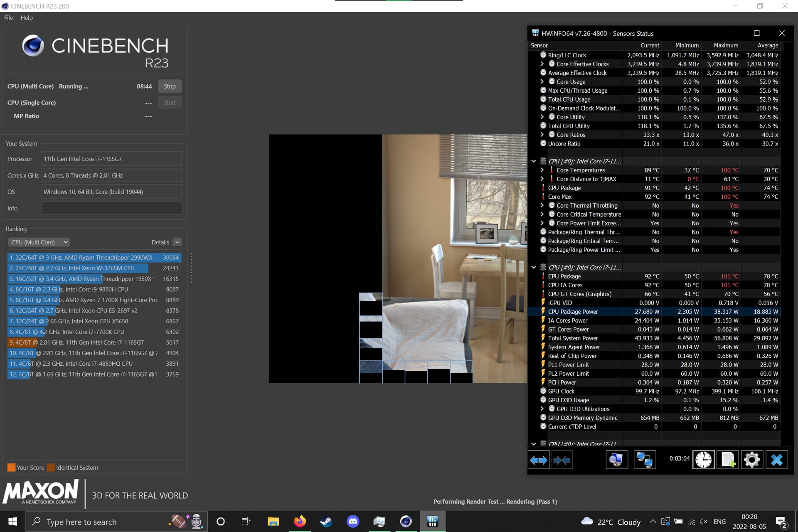Open CPU (Multi Core) ranking dropdown
Image resolution: width=798 pixels, height=532 pixels.
click(39, 242)
